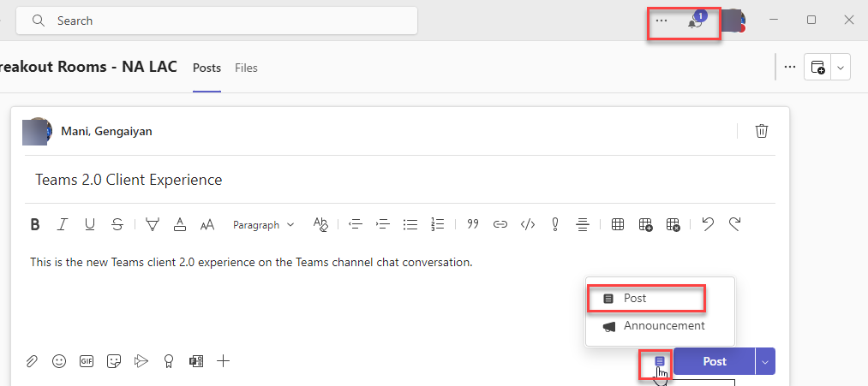Image resolution: width=868 pixels, height=386 pixels.
Task: Click the Meet now calendar icon
Action: (x=817, y=68)
